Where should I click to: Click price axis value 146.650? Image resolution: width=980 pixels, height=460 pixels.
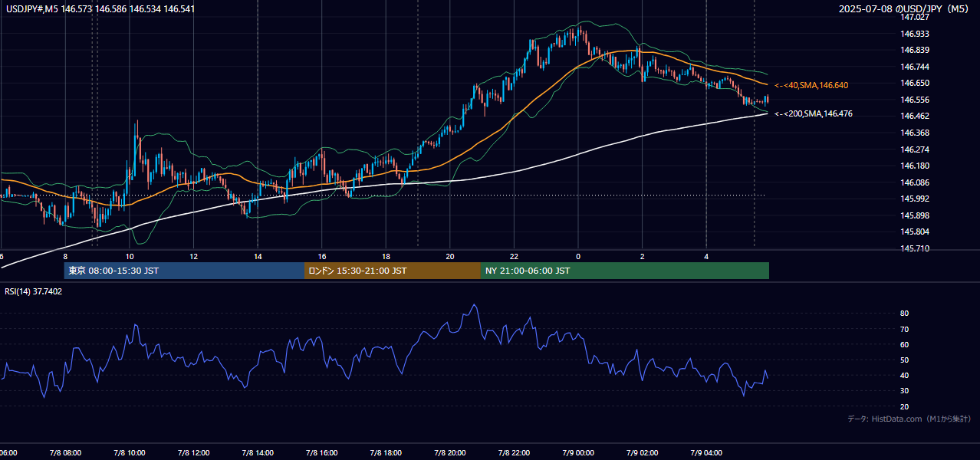916,83
